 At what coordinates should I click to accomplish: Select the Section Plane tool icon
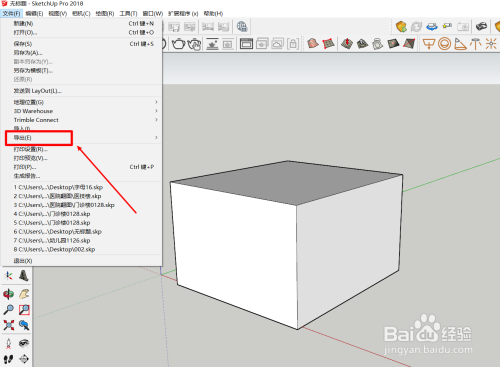tap(24, 359)
